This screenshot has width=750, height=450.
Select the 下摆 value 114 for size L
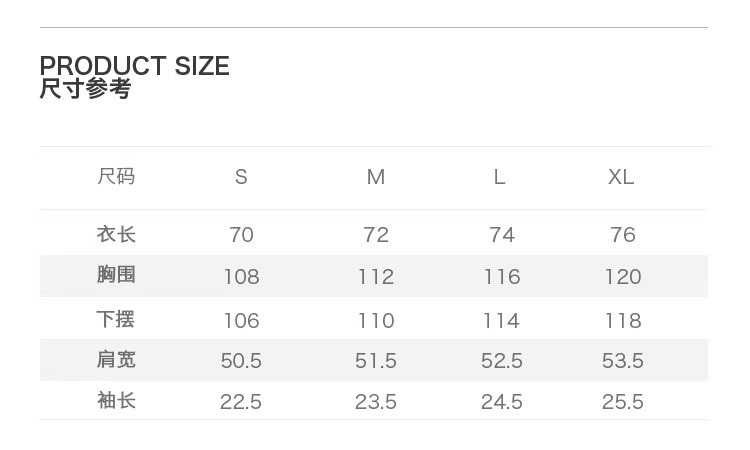[x=501, y=321]
